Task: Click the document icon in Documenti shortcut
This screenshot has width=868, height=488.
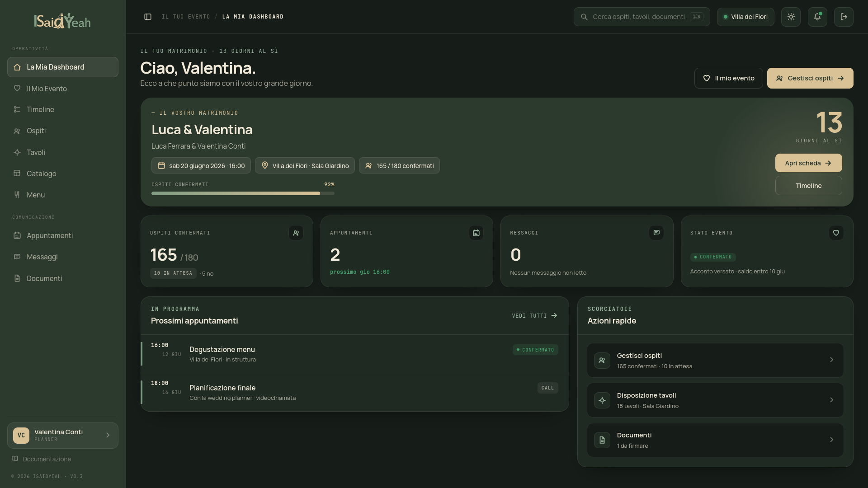Action: pyautogui.click(x=602, y=440)
